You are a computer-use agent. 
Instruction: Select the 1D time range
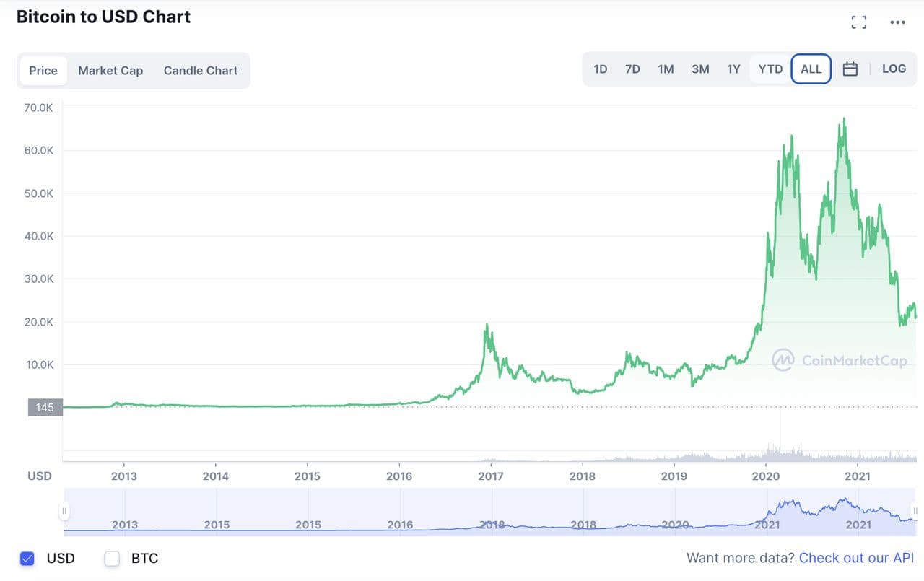click(601, 69)
